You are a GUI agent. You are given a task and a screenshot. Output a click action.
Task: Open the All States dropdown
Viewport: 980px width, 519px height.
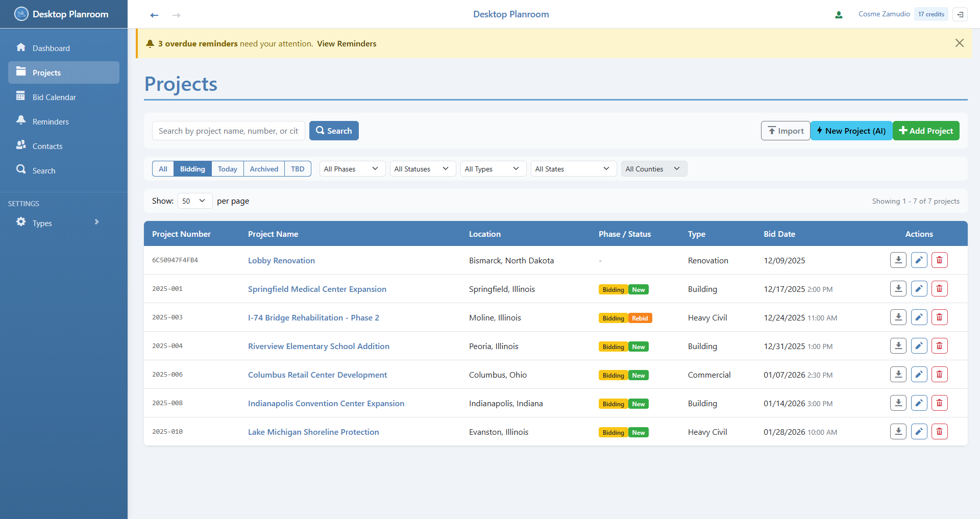pyautogui.click(x=573, y=168)
